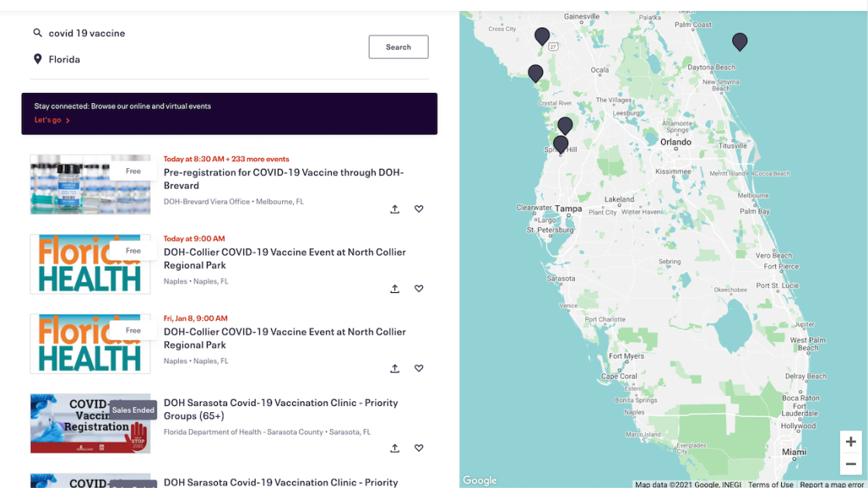Select the map marker near Spring Hill
868x488 pixels.
(560, 144)
